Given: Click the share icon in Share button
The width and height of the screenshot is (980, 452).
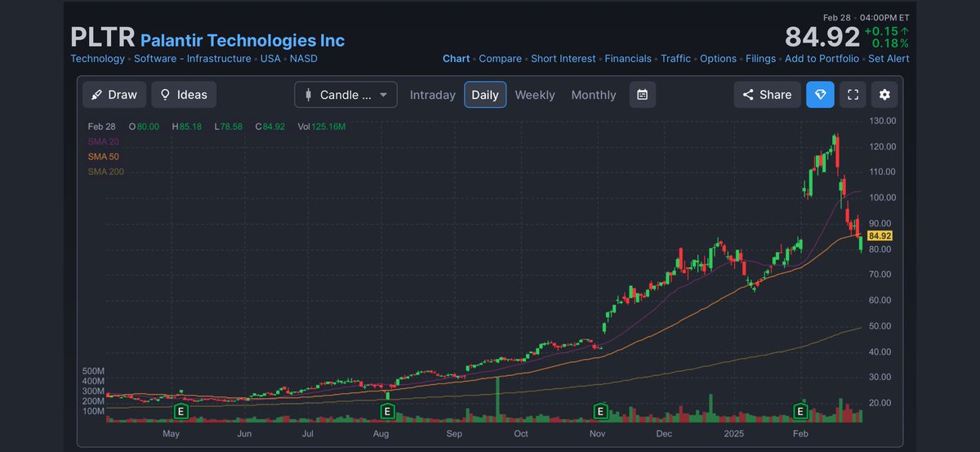Looking at the screenshot, I should 747,95.
